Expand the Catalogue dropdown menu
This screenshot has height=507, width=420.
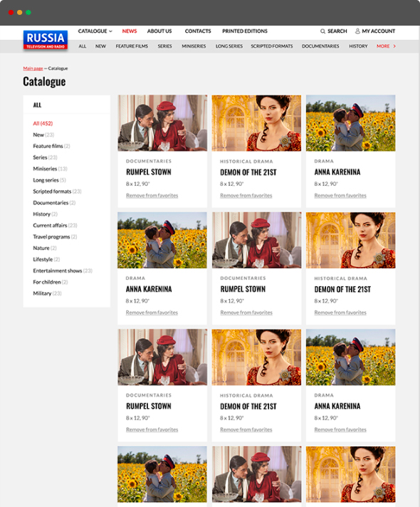click(x=95, y=31)
